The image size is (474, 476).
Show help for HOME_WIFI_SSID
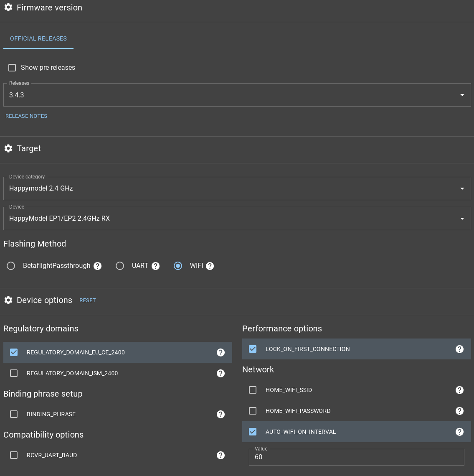click(x=460, y=390)
